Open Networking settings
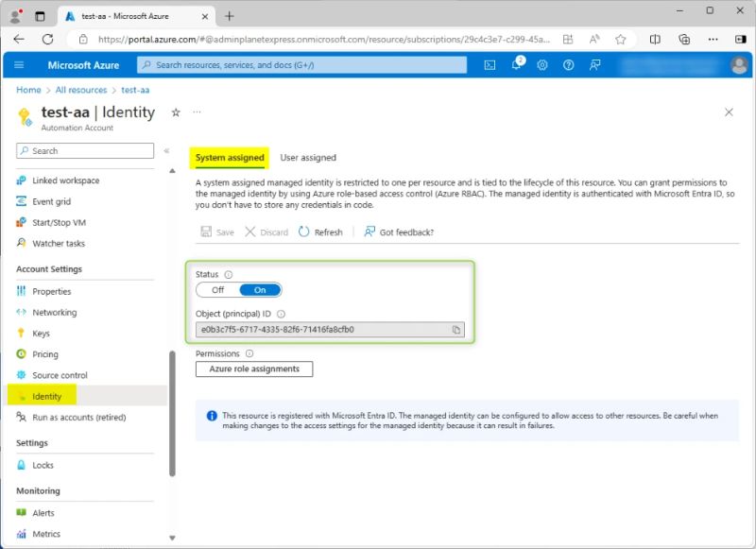The image size is (756, 549). click(53, 312)
